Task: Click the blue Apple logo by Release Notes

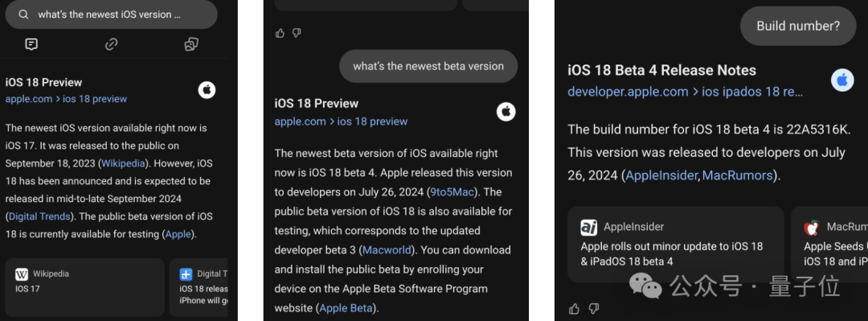Action: pos(842,81)
